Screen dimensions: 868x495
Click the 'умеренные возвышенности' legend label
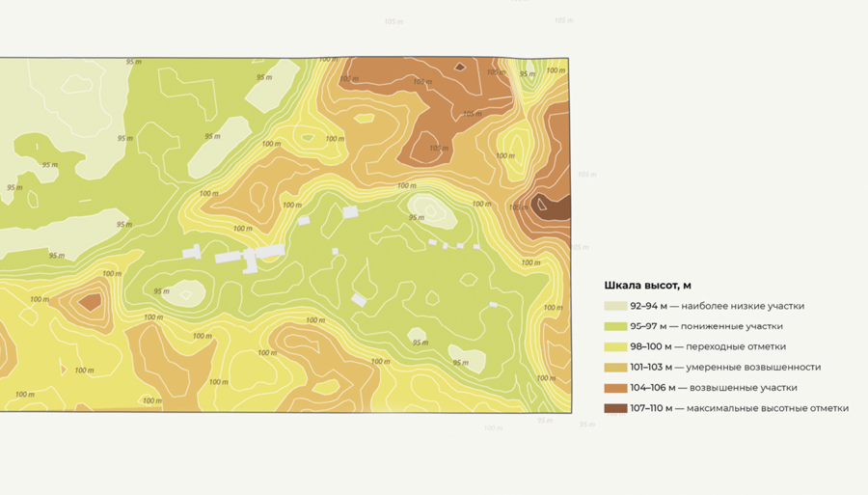pyautogui.click(x=753, y=367)
